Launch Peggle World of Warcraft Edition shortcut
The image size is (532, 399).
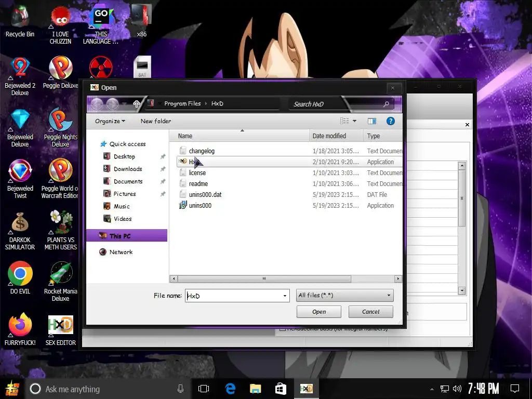point(60,179)
